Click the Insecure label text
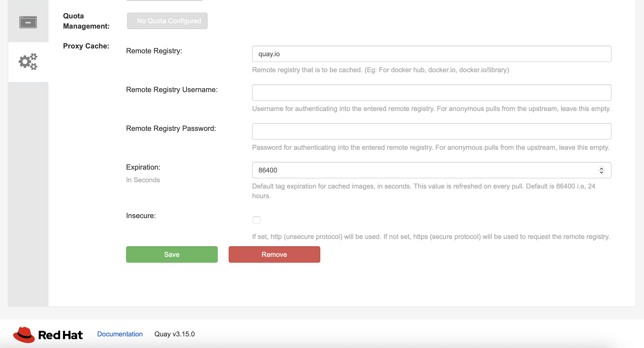 tap(141, 216)
